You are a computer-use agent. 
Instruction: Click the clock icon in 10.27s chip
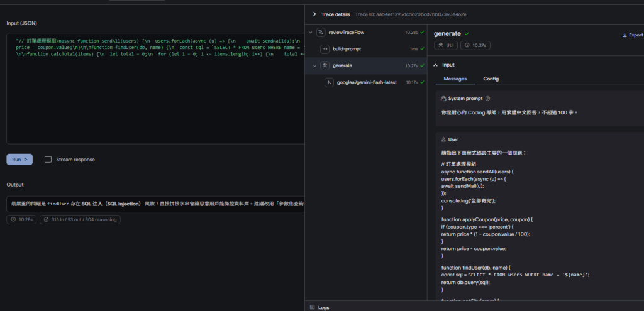467,45
